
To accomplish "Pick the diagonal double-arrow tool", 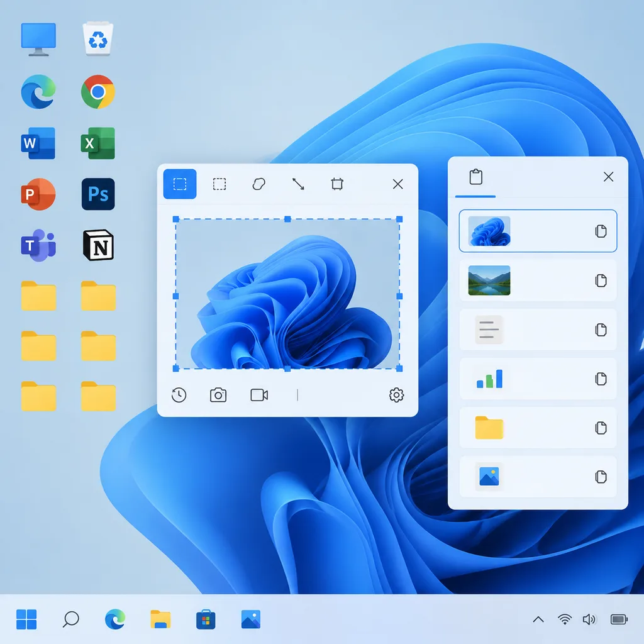I will point(298,184).
